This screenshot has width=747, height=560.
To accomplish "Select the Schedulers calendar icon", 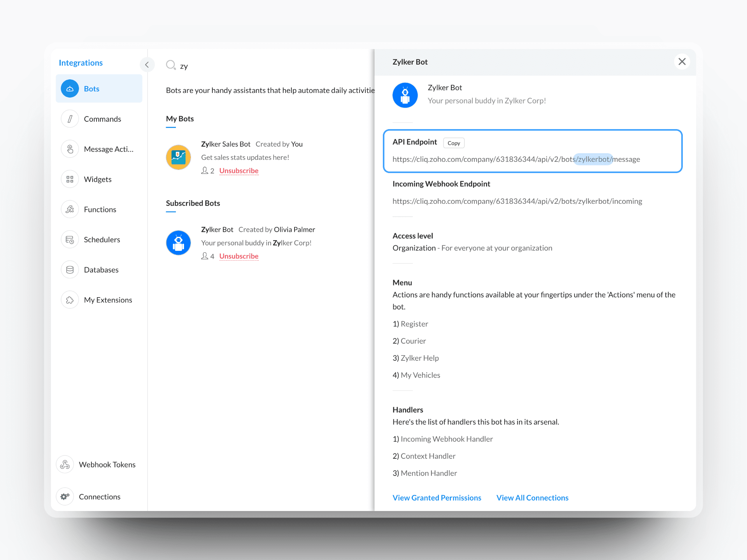I will coord(70,240).
